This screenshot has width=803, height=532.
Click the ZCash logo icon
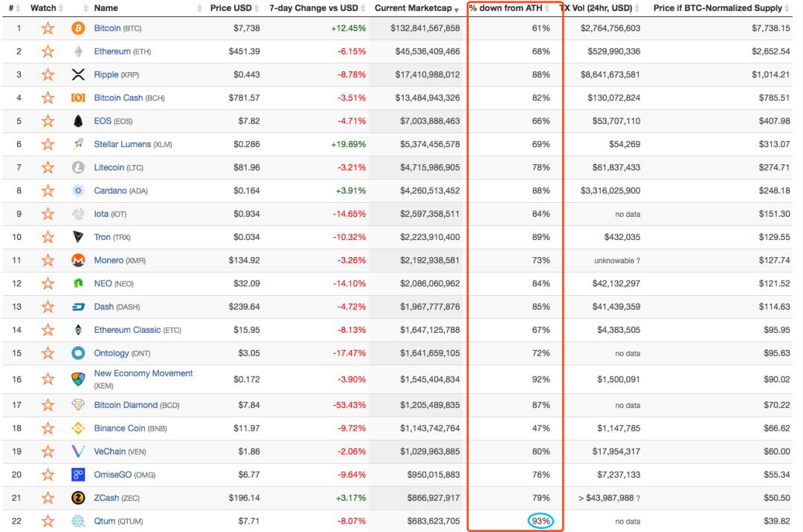coord(78,498)
